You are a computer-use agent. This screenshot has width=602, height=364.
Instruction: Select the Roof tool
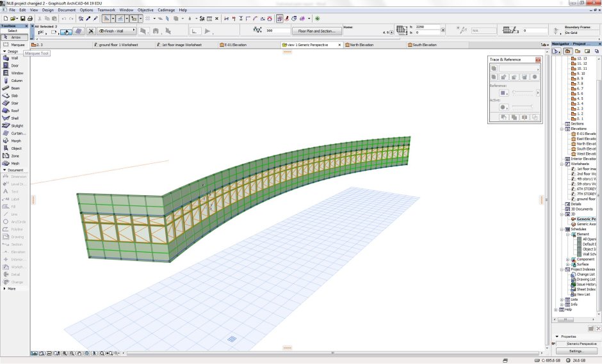coord(14,111)
